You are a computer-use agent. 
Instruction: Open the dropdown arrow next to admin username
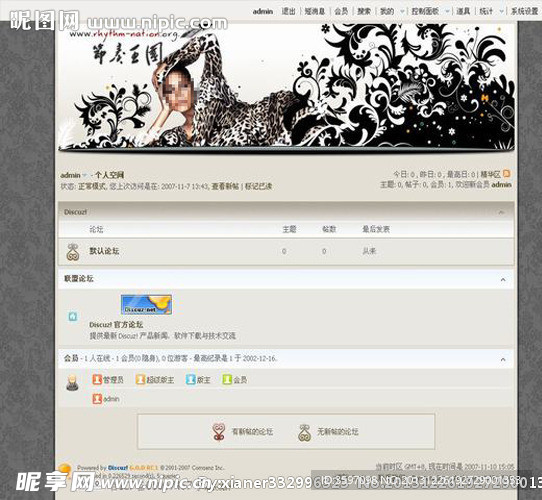coord(85,175)
